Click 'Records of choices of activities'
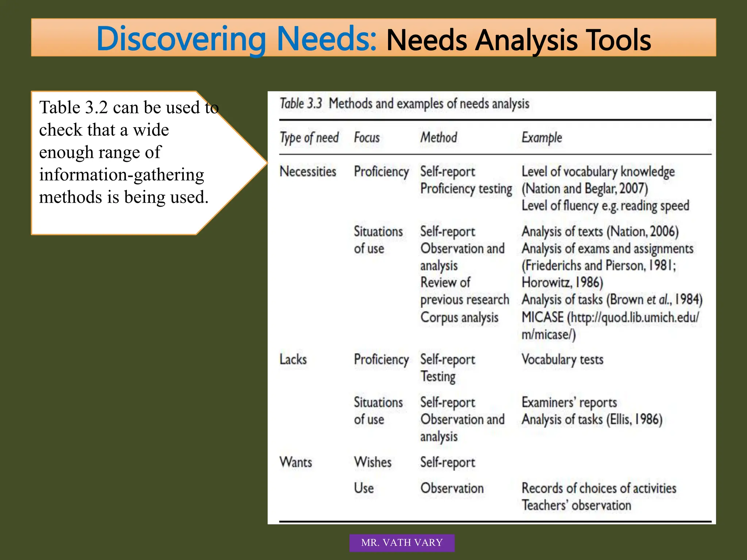 pyautogui.click(x=599, y=488)
